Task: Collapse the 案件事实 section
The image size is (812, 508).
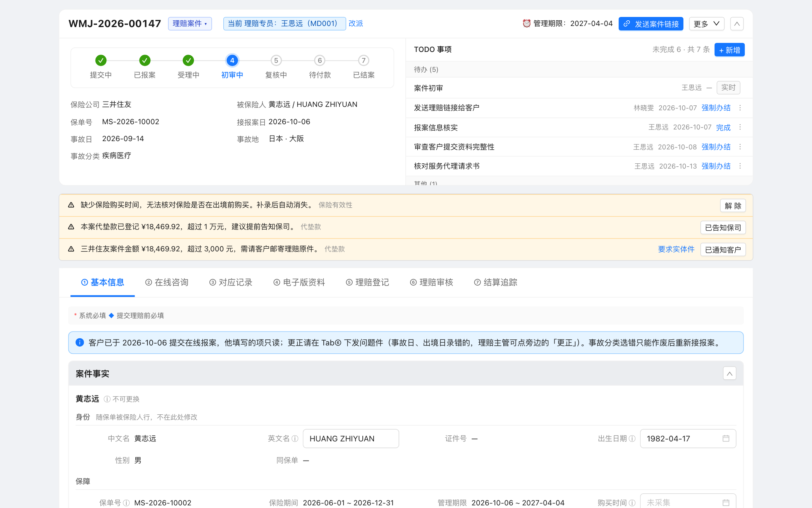Action: 729,374
